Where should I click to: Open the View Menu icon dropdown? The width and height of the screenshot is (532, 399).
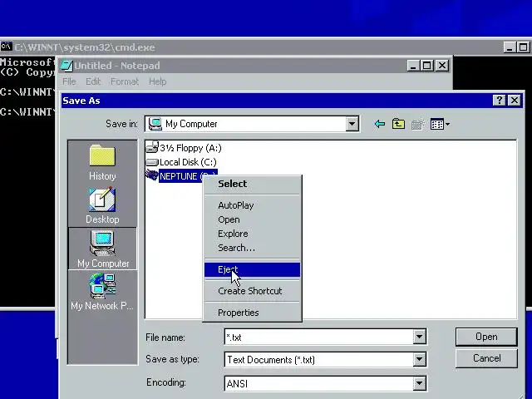(440, 125)
